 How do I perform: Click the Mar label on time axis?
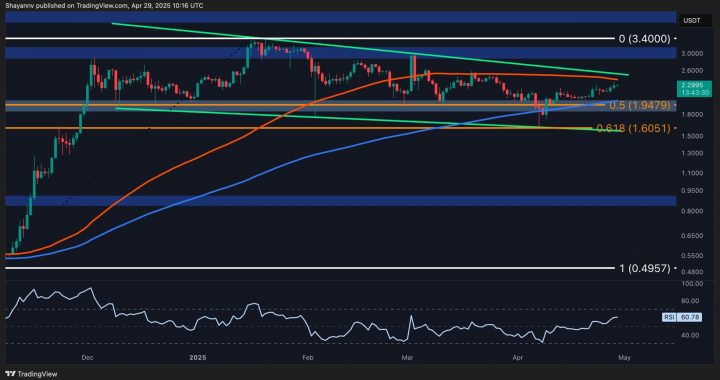pos(406,358)
